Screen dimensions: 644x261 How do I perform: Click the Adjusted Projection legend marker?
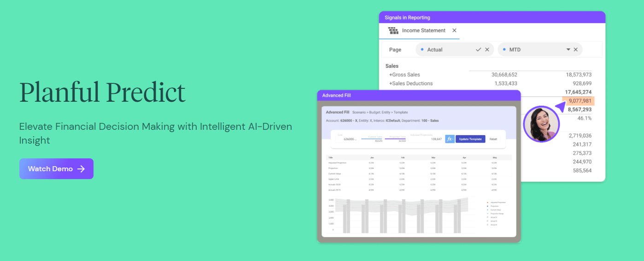coord(488,203)
